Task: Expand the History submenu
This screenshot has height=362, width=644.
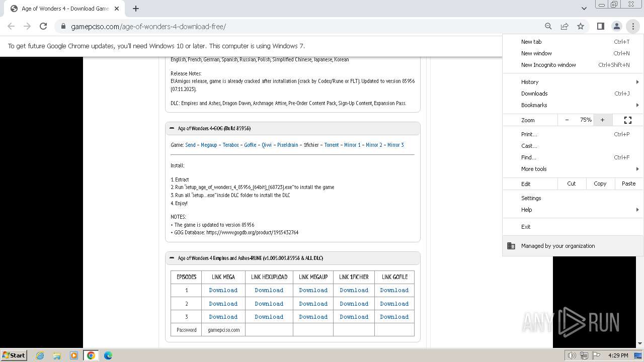Action: (573, 82)
